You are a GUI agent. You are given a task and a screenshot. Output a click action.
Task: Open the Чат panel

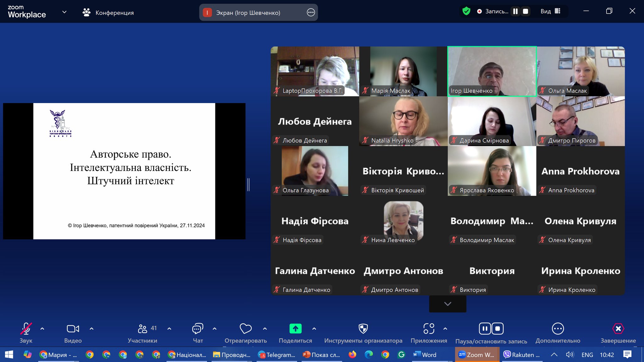pyautogui.click(x=197, y=329)
